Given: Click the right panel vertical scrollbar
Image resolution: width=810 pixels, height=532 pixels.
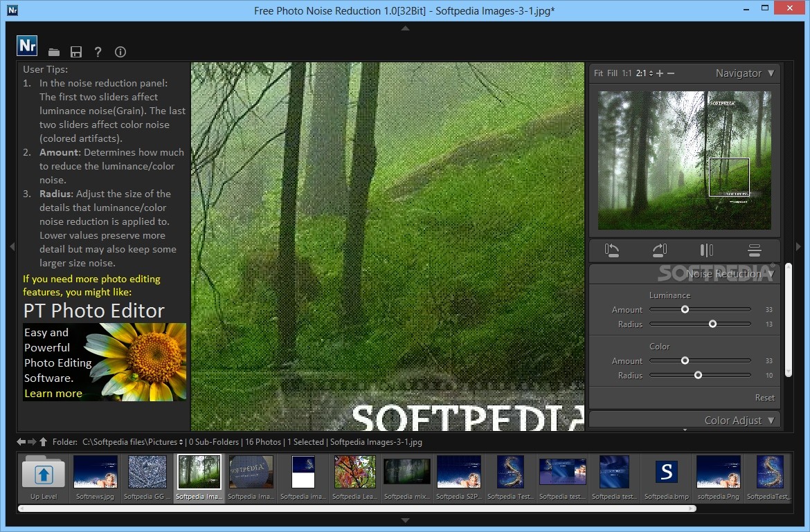Looking at the screenshot, I should click(789, 320).
